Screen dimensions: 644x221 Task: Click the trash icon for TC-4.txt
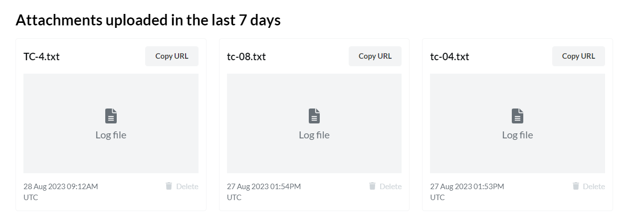click(169, 186)
